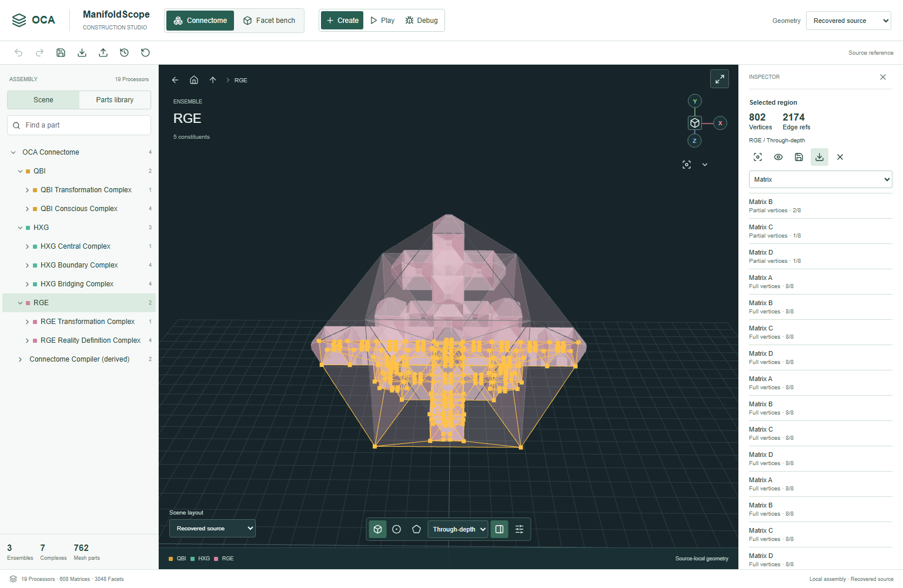The height and width of the screenshot is (588, 903).
Task: Select the Connectome tab
Action: tap(200, 21)
